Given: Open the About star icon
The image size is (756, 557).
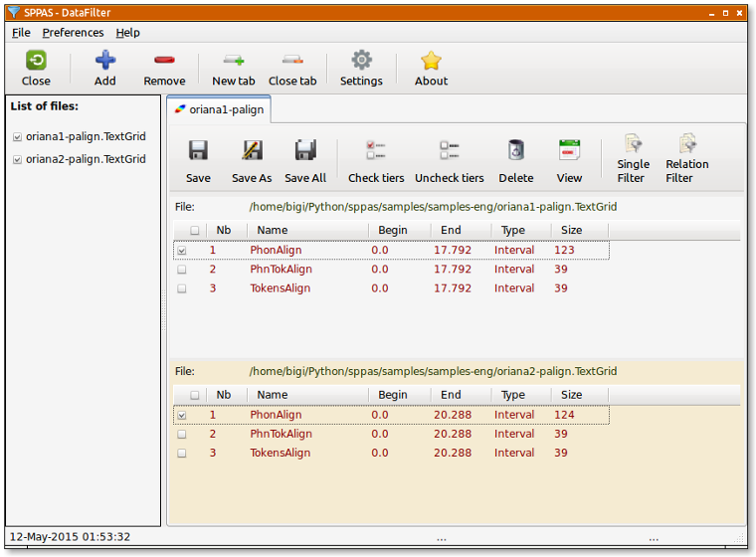Looking at the screenshot, I should 431,61.
